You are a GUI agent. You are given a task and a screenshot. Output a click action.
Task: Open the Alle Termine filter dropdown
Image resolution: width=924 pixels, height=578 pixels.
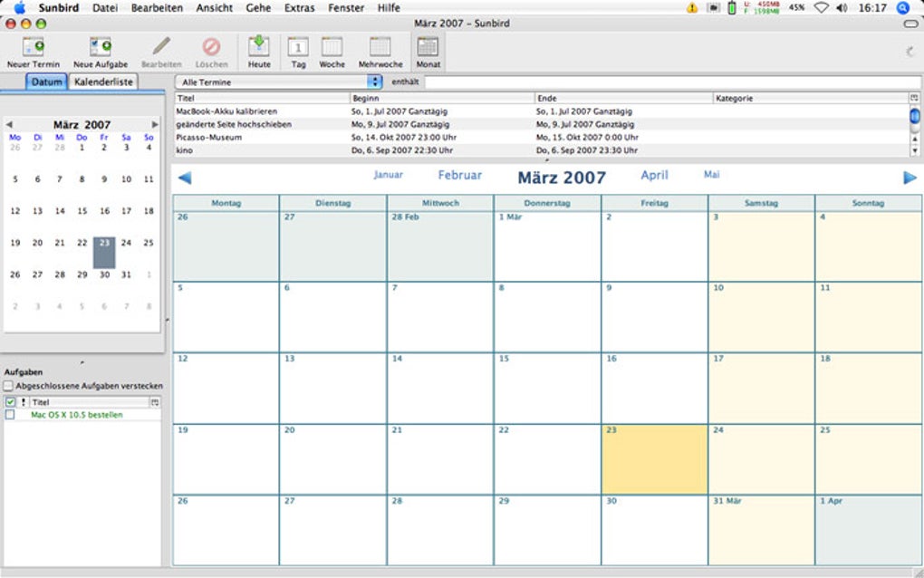pos(281,81)
